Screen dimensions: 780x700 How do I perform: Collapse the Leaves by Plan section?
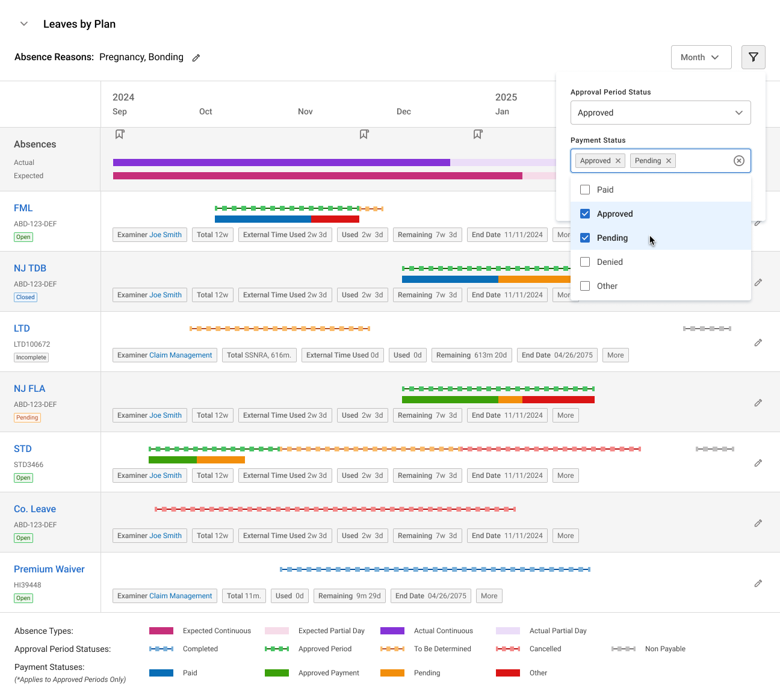tap(24, 24)
